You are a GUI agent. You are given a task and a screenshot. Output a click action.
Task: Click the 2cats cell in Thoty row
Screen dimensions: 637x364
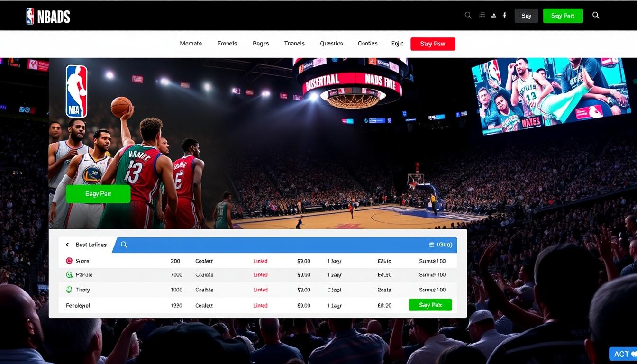coord(384,290)
